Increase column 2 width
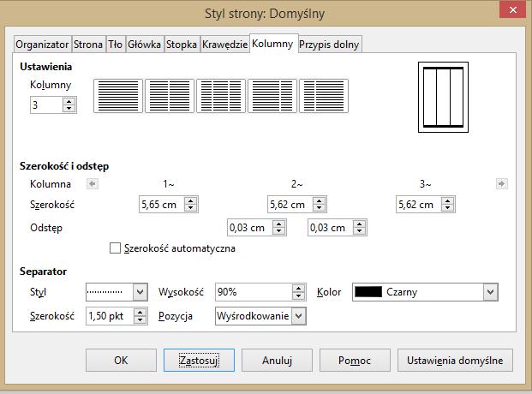The image size is (532, 394). tap(319, 201)
